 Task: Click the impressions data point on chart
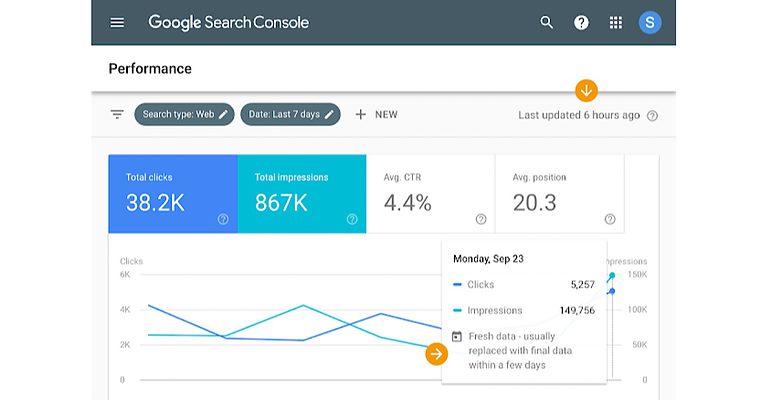pos(612,275)
